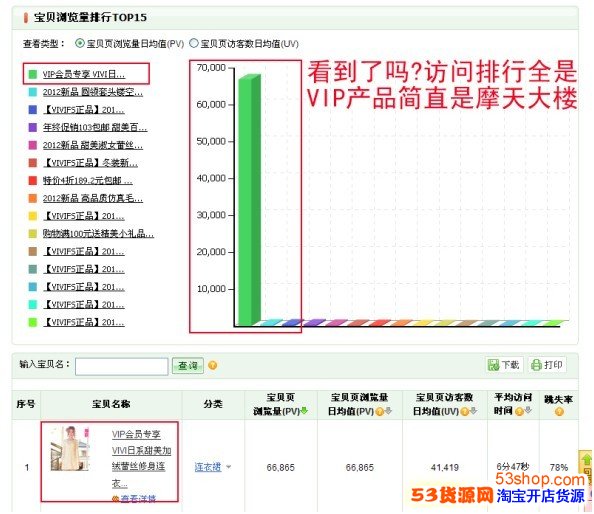Click 查询 search button
594x514 pixels.
188,366
